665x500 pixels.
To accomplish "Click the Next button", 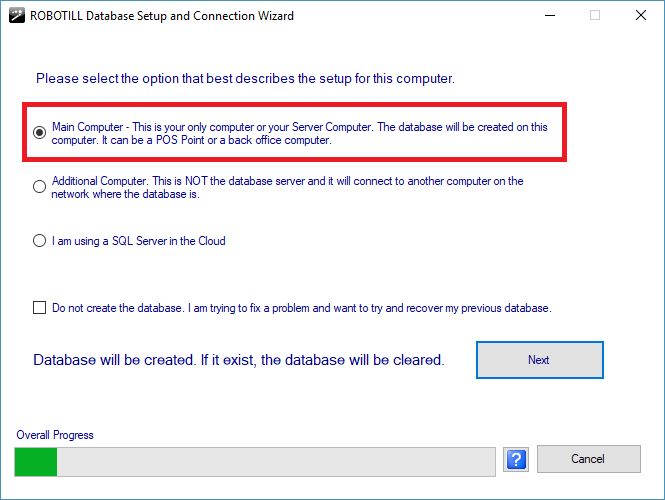I will pyautogui.click(x=539, y=360).
